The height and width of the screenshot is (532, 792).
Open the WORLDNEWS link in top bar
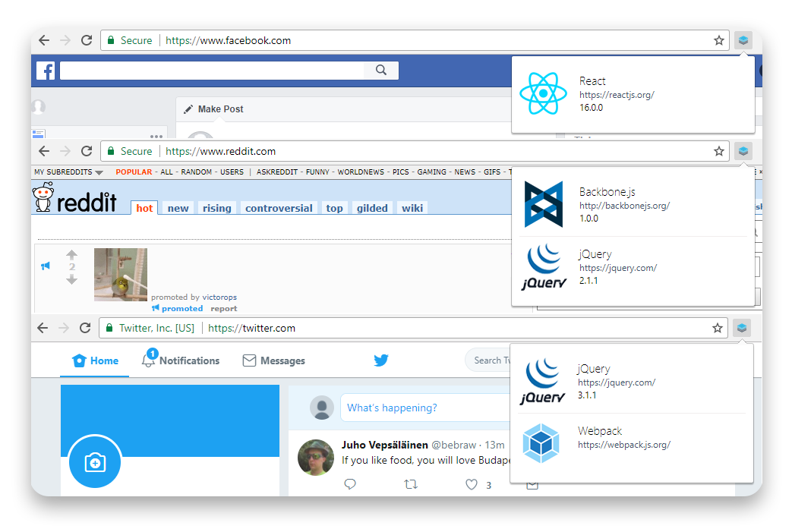(x=361, y=172)
